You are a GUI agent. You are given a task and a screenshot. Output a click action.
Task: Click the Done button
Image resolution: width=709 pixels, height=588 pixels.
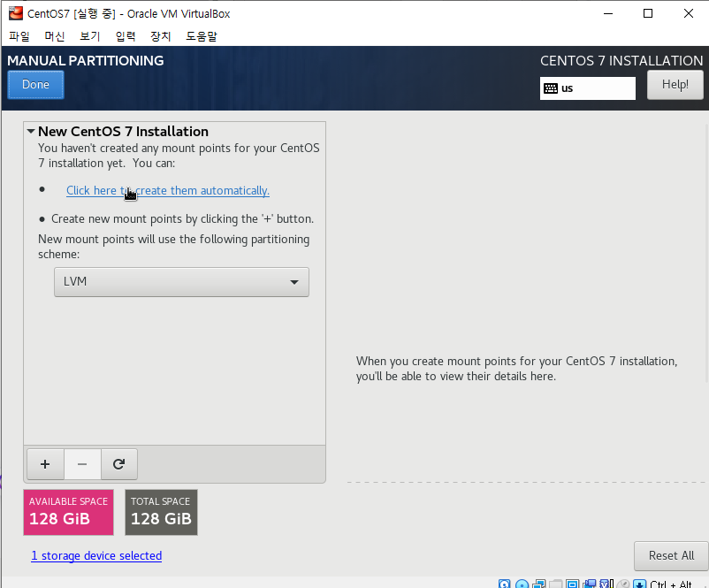pos(35,85)
